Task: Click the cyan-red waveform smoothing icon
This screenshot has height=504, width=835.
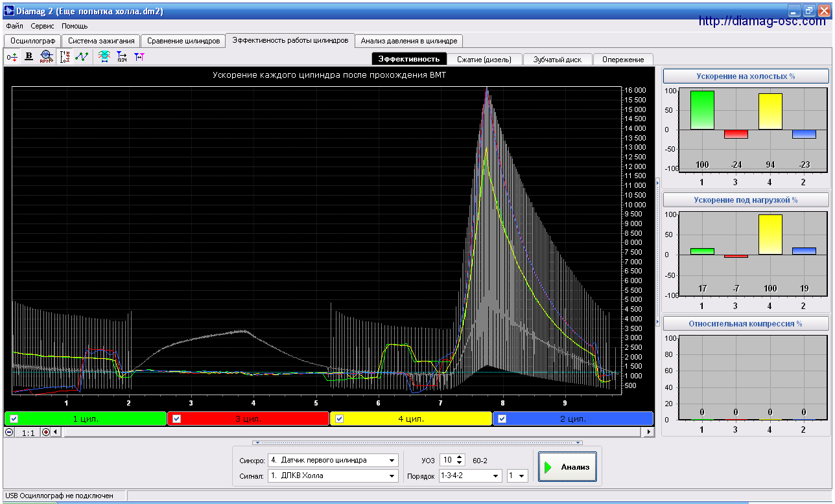Action: [104, 57]
